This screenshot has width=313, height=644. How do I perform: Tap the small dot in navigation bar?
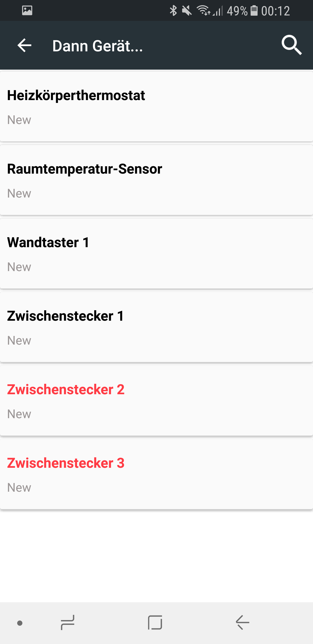pyautogui.click(x=20, y=623)
